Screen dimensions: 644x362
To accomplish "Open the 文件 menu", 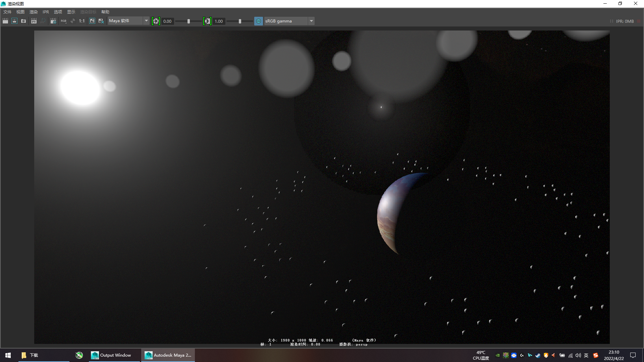I will point(7,12).
